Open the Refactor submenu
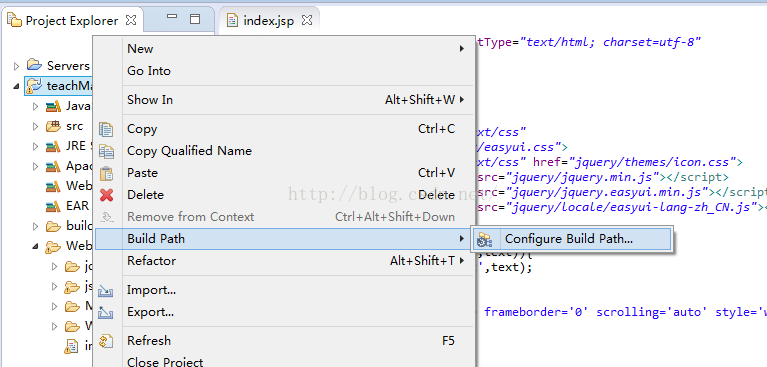The image size is (767, 367). point(285,261)
